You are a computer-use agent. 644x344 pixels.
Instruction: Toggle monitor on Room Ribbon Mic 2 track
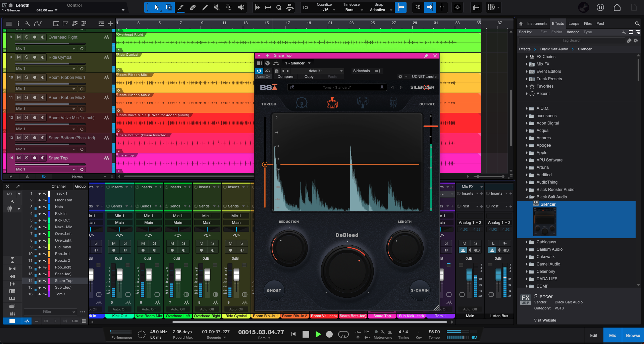click(x=43, y=97)
